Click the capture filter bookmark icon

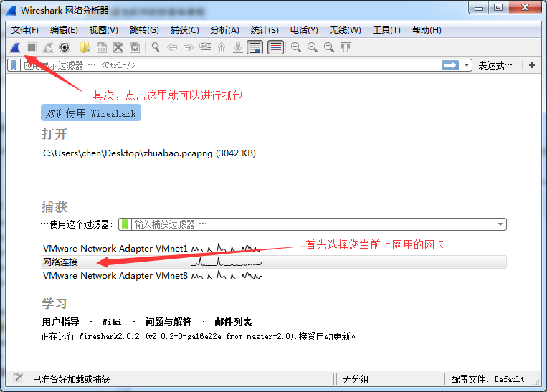pyautogui.click(x=125, y=224)
